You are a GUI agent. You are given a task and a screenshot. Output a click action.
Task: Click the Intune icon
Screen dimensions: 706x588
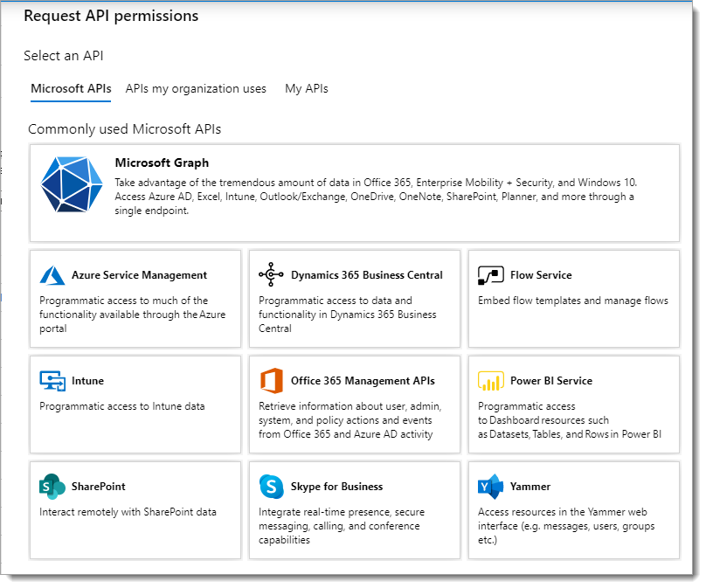click(x=52, y=381)
